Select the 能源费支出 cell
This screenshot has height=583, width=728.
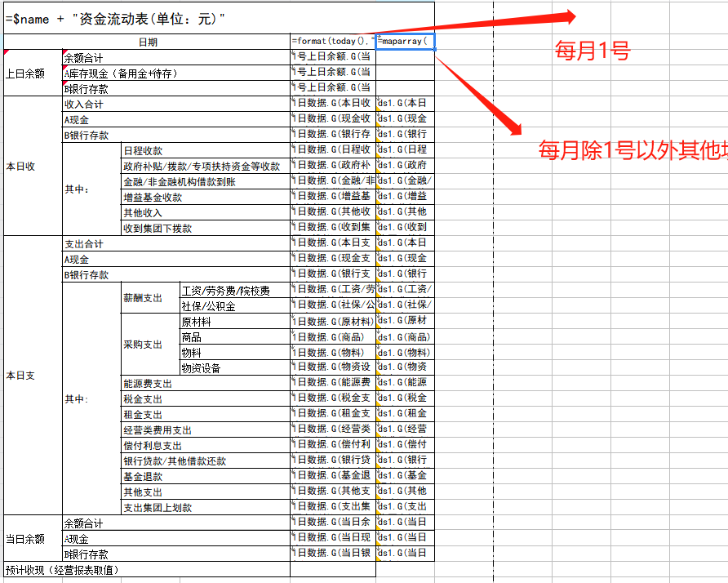coord(206,383)
